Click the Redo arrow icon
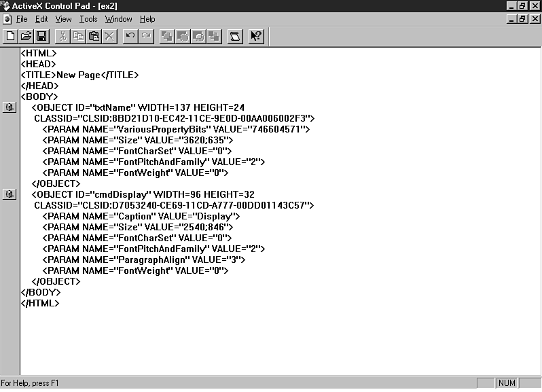542x392 pixels. tap(146, 36)
